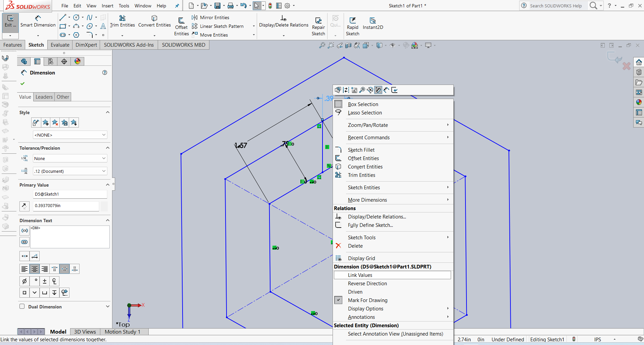Open the Insert menu
The height and width of the screenshot is (345, 644).
(107, 6)
